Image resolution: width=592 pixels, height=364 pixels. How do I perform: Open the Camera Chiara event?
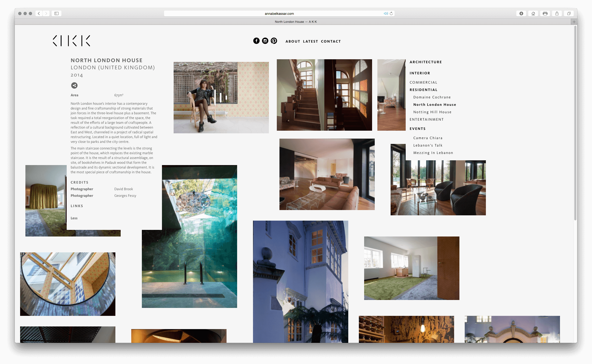click(428, 138)
